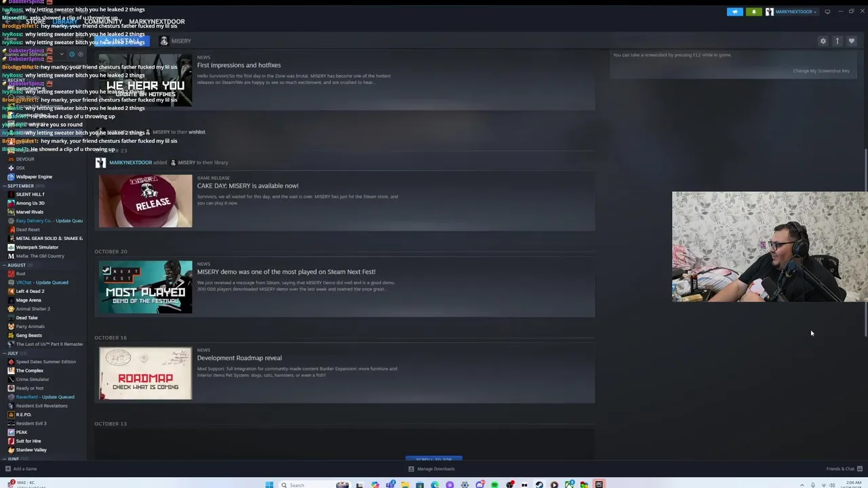Viewport: 868px width, 488px height.
Task: Select Crime Simulator in library
Action: coord(32,380)
